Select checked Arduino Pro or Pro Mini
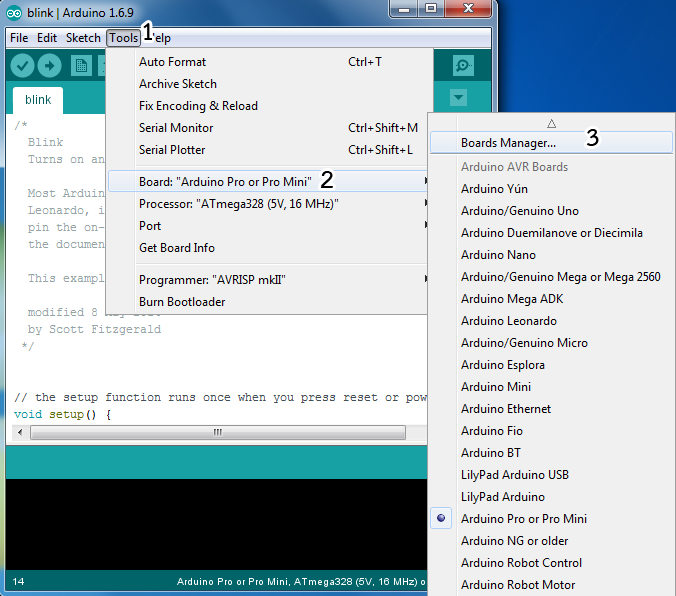The height and width of the screenshot is (596, 676). click(x=551, y=519)
